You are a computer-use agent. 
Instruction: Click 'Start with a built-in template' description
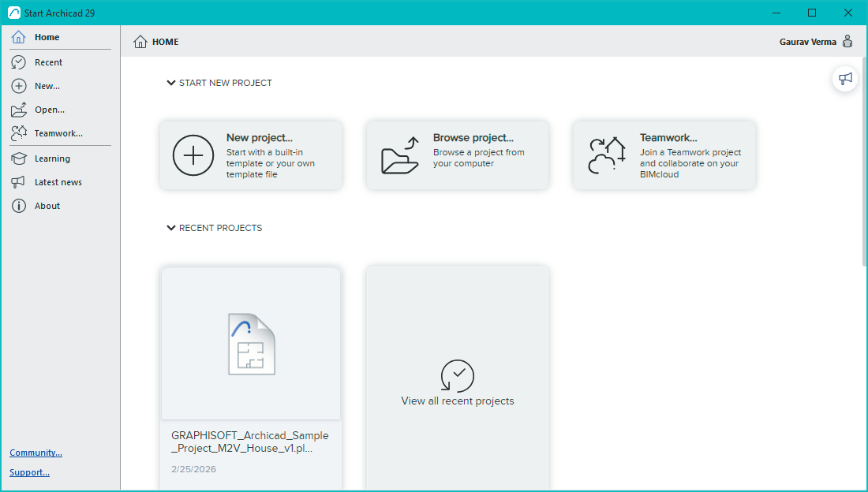pyautogui.click(x=271, y=163)
